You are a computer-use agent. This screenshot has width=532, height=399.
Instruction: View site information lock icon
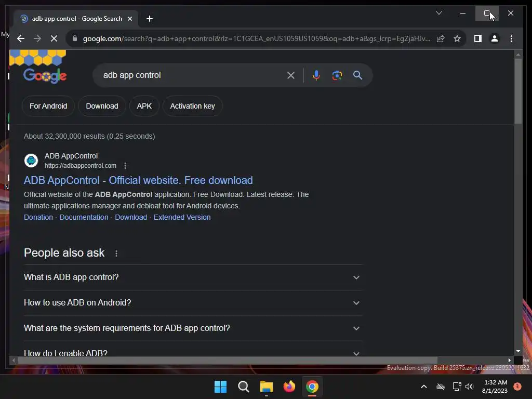click(75, 38)
